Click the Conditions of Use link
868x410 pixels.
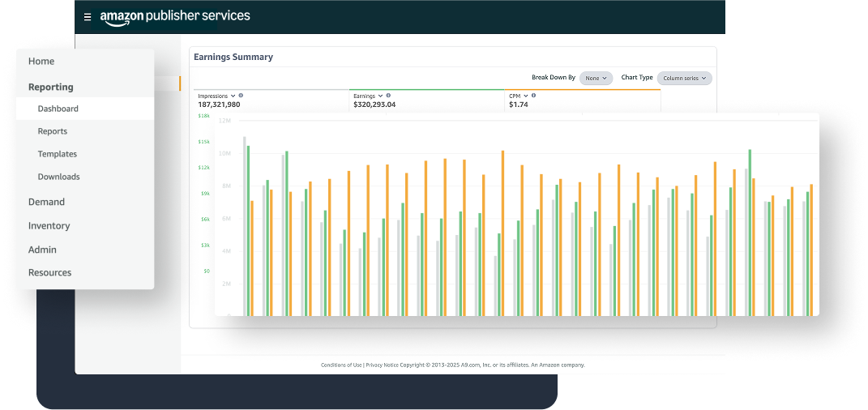tap(341, 365)
